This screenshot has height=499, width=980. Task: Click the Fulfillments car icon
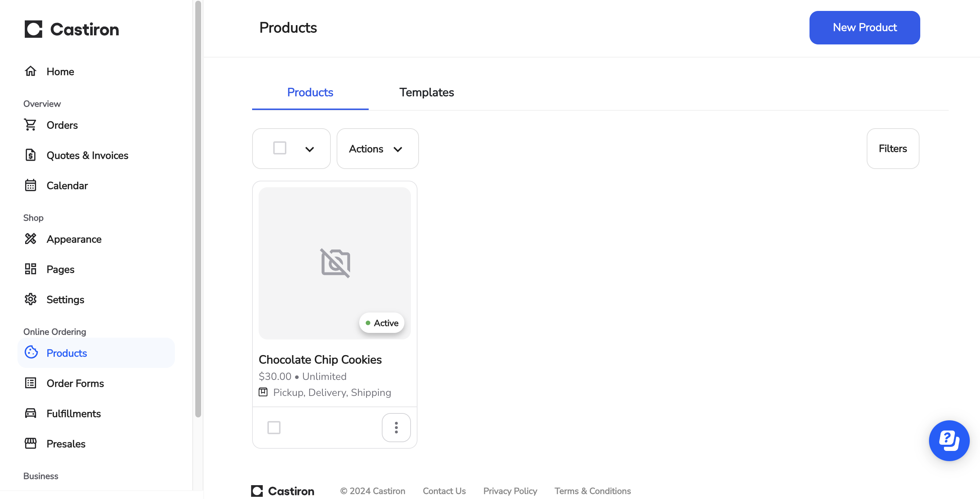click(x=31, y=413)
